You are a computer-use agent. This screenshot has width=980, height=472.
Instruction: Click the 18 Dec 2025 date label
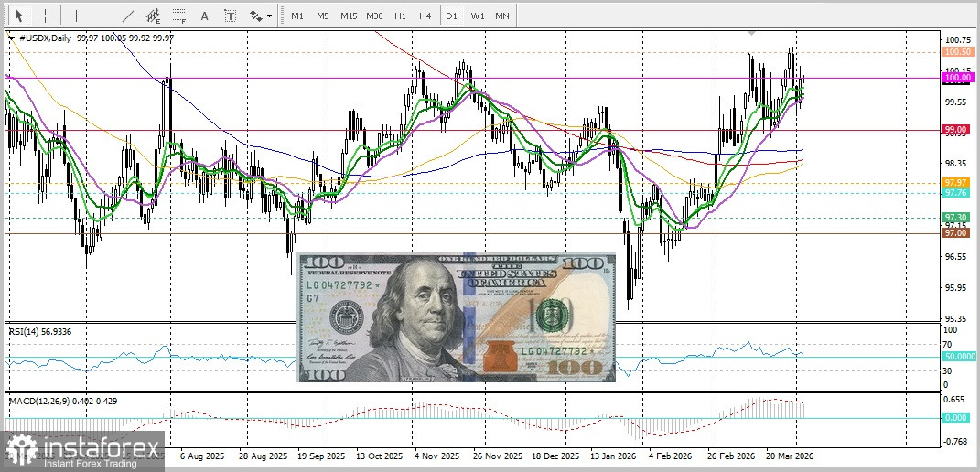[x=555, y=456]
